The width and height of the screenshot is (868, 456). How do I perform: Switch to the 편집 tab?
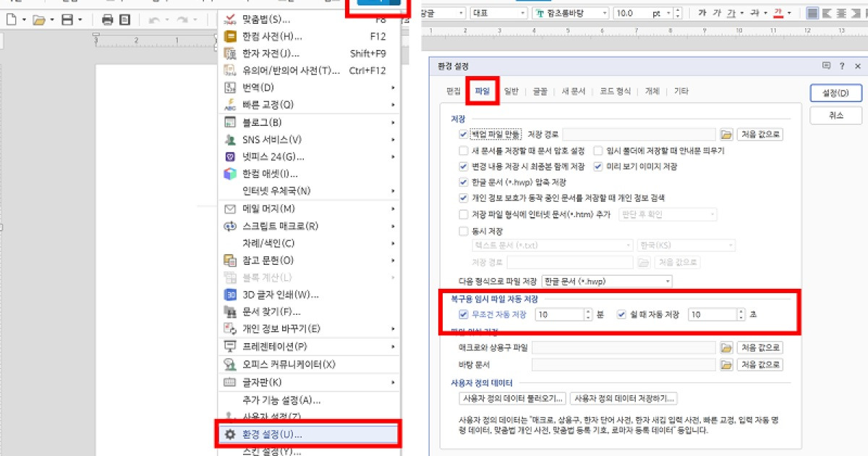pyautogui.click(x=454, y=91)
